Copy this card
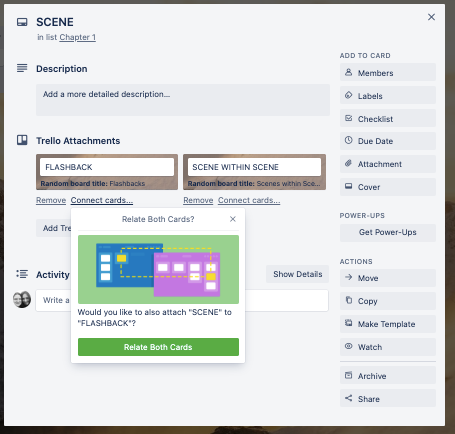The width and height of the screenshot is (455, 434). pyautogui.click(x=388, y=301)
